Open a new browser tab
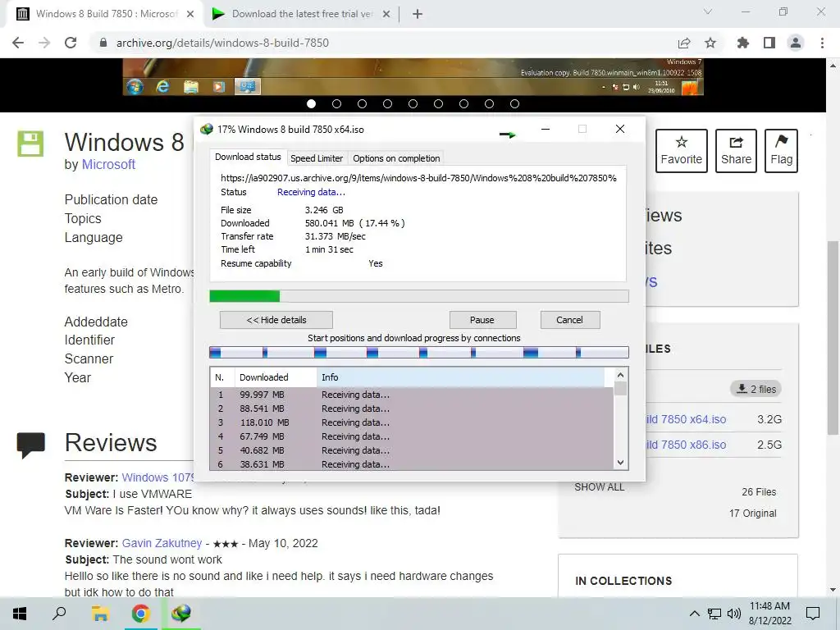840x630 pixels. pyautogui.click(x=418, y=14)
